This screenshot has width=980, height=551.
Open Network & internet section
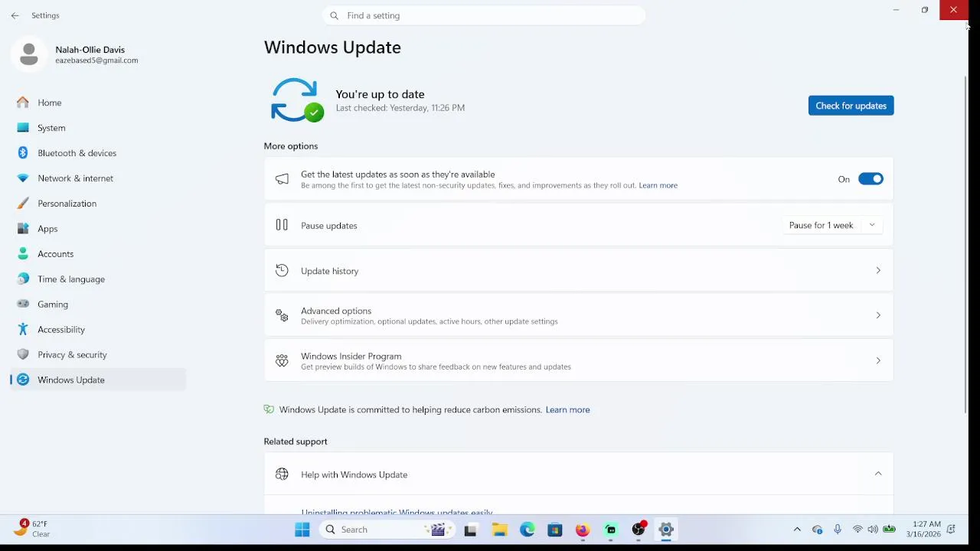pos(98,178)
